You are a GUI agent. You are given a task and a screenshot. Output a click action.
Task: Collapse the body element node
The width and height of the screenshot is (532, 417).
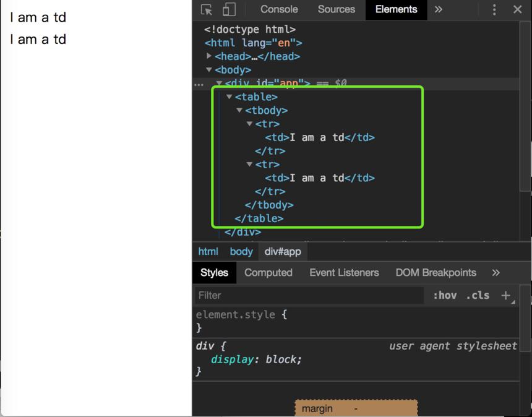209,69
